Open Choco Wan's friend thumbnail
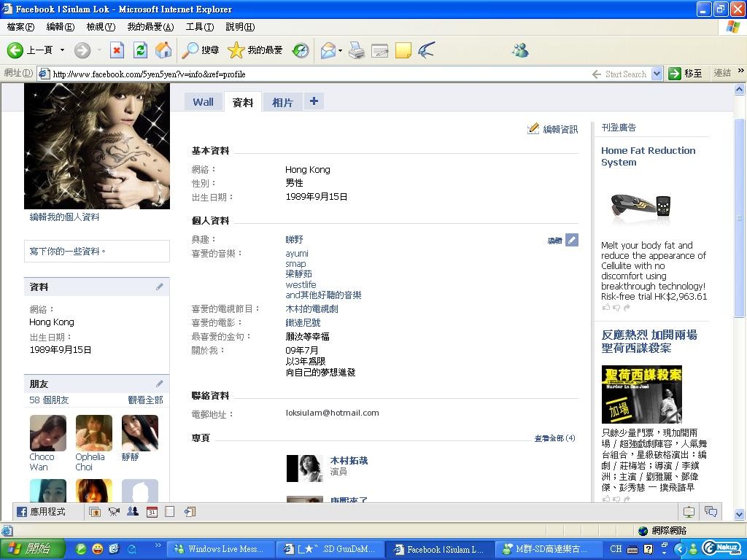 tap(47, 433)
